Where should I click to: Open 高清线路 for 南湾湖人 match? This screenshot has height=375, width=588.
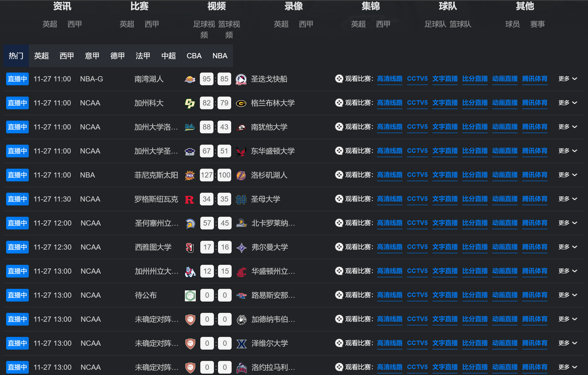(x=390, y=79)
